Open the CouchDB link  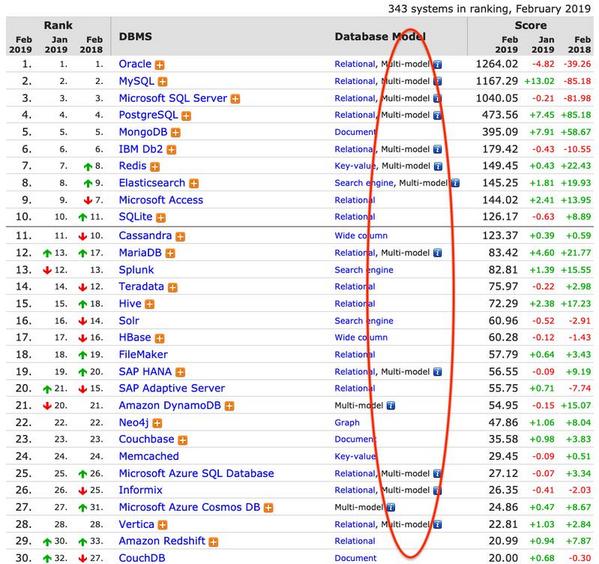point(142,558)
